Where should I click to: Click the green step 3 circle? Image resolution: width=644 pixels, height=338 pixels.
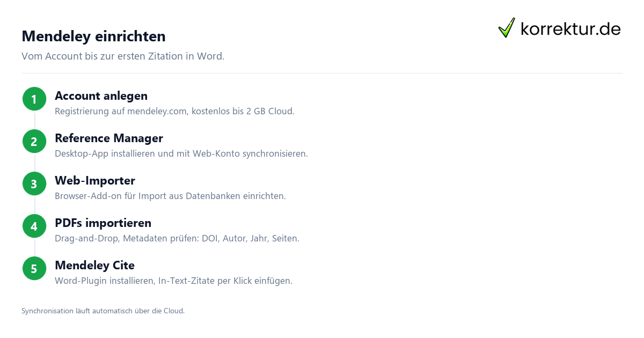[34, 184]
